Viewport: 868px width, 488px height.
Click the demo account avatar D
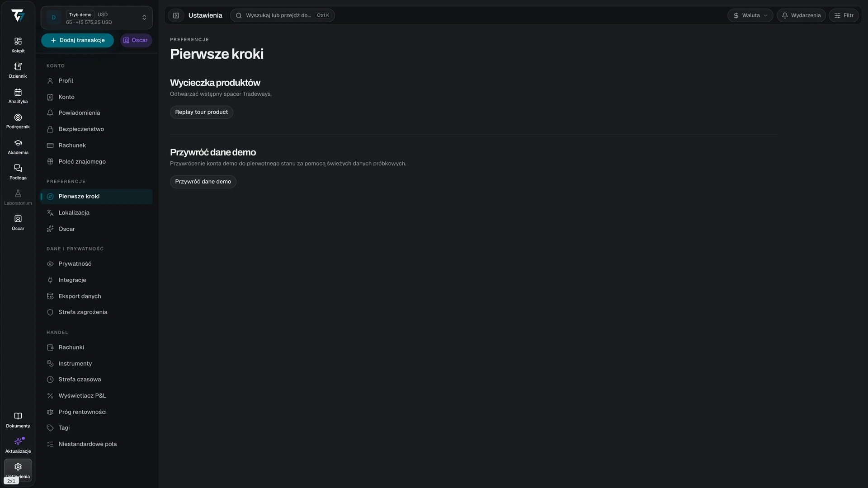point(54,18)
